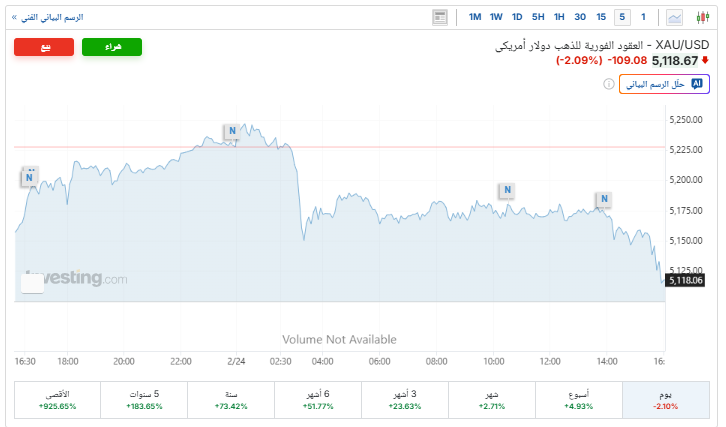The height and width of the screenshot is (427, 726).
Task: Click the info icon beside chart analysis
Action: click(608, 85)
